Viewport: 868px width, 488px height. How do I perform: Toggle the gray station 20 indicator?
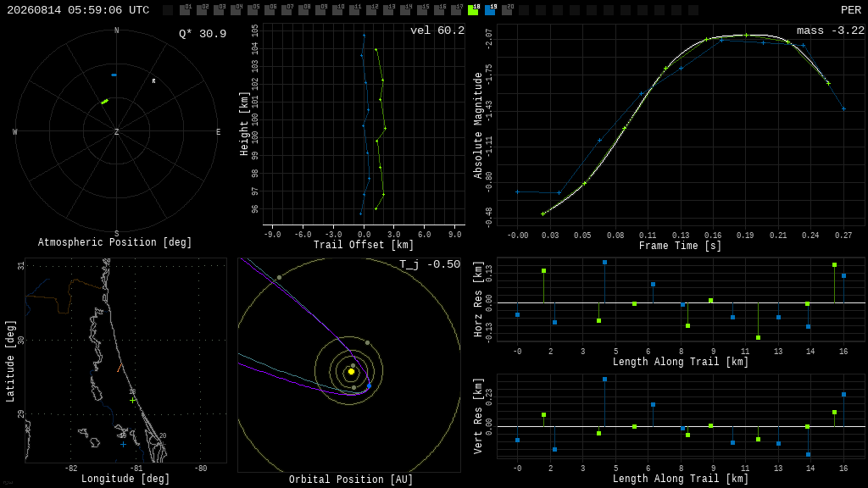507,9
